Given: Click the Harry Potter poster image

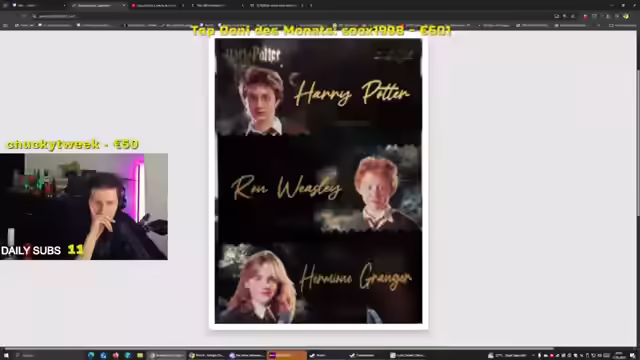Looking at the screenshot, I should click(x=318, y=181).
